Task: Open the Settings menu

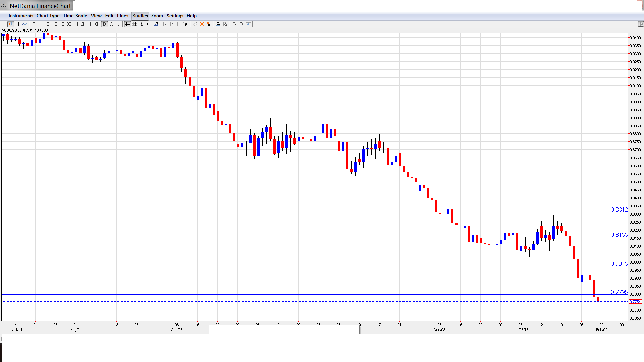Action: pos(175,16)
